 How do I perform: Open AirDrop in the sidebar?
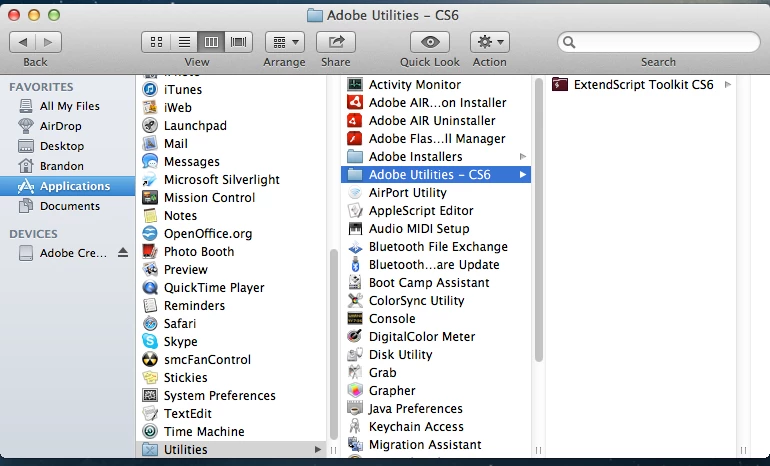point(67,126)
